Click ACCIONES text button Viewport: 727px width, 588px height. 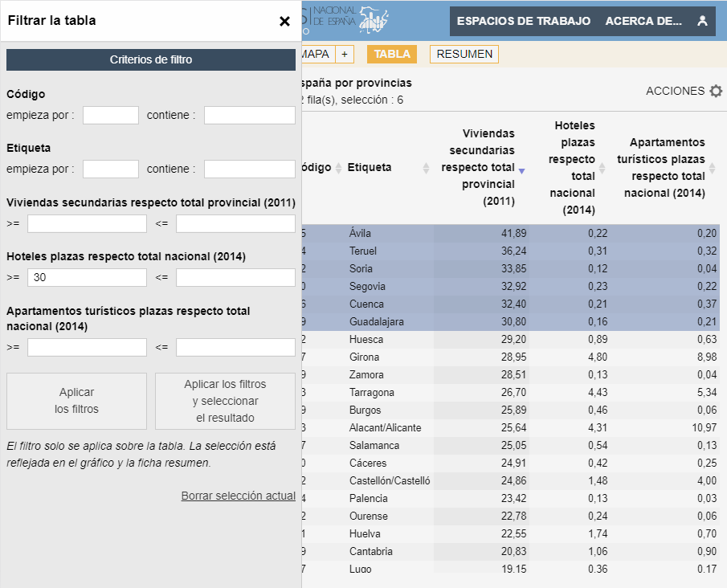[x=675, y=91]
